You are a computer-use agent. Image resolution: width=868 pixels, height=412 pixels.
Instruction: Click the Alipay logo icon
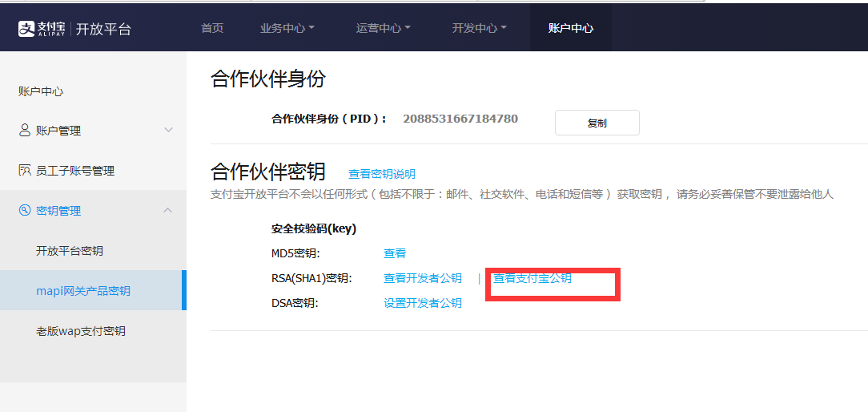(x=26, y=29)
